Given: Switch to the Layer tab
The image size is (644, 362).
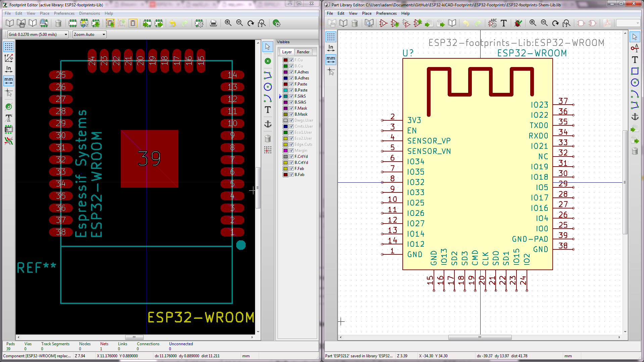Looking at the screenshot, I should (x=287, y=52).
